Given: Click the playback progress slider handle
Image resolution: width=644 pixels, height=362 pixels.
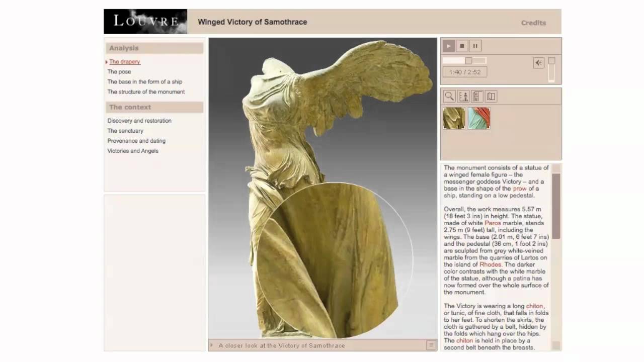Looking at the screenshot, I should [x=468, y=60].
